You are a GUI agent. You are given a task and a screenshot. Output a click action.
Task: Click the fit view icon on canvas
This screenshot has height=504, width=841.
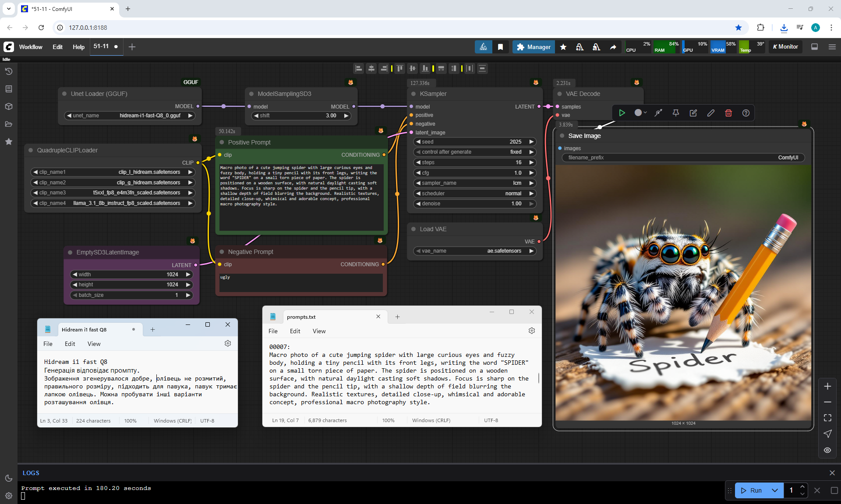point(827,418)
